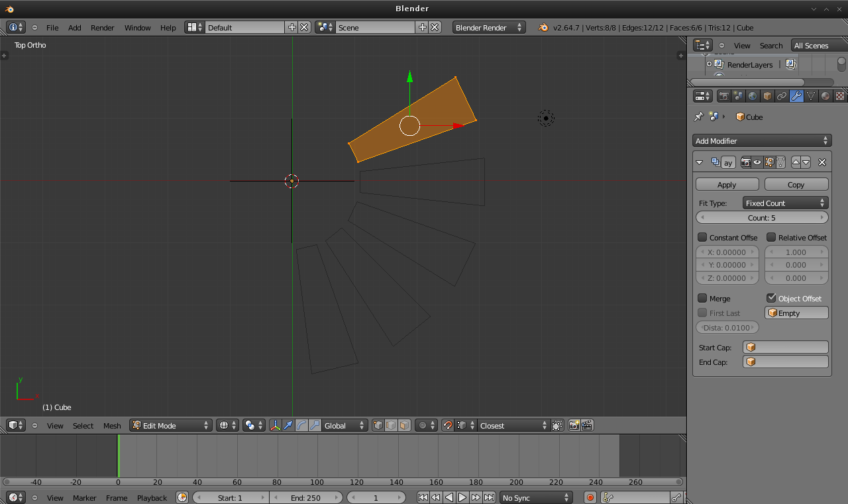Open the Material properties sphere tab
848x504 pixels.
[825, 96]
